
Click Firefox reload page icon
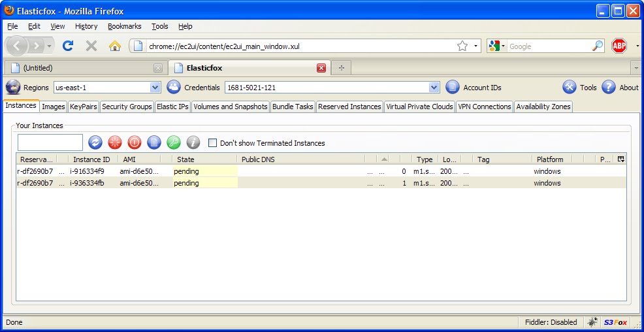click(x=68, y=46)
